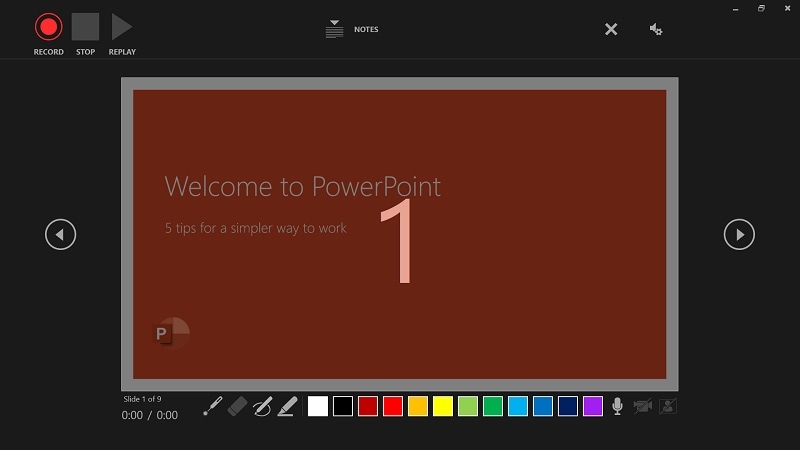Go to the previous slide arrow

tap(60, 234)
